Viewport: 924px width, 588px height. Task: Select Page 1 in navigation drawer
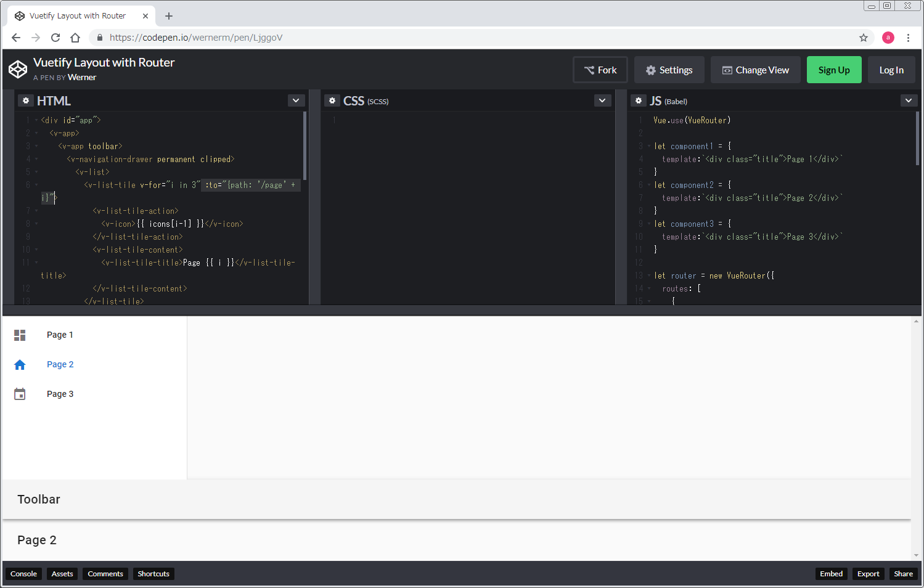click(60, 335)
